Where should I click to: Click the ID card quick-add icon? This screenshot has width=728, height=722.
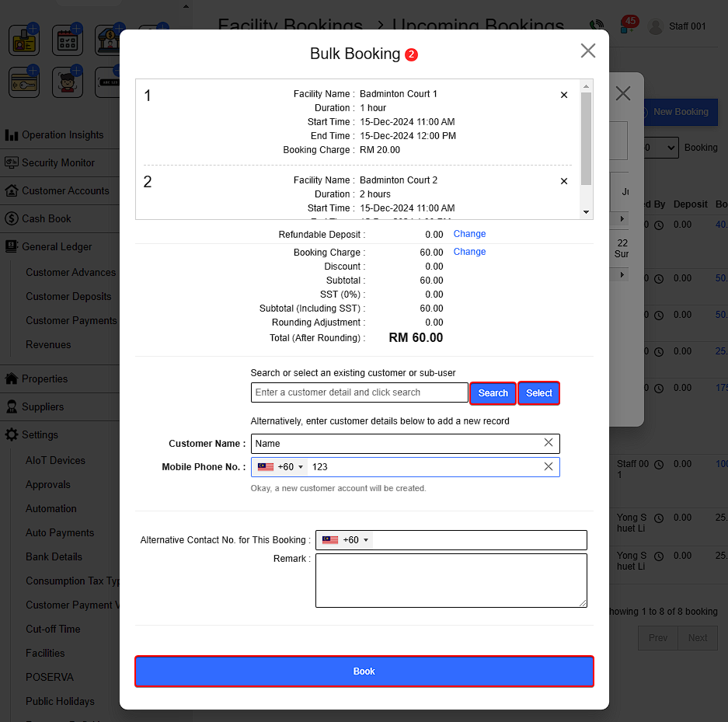coord(24,40)
